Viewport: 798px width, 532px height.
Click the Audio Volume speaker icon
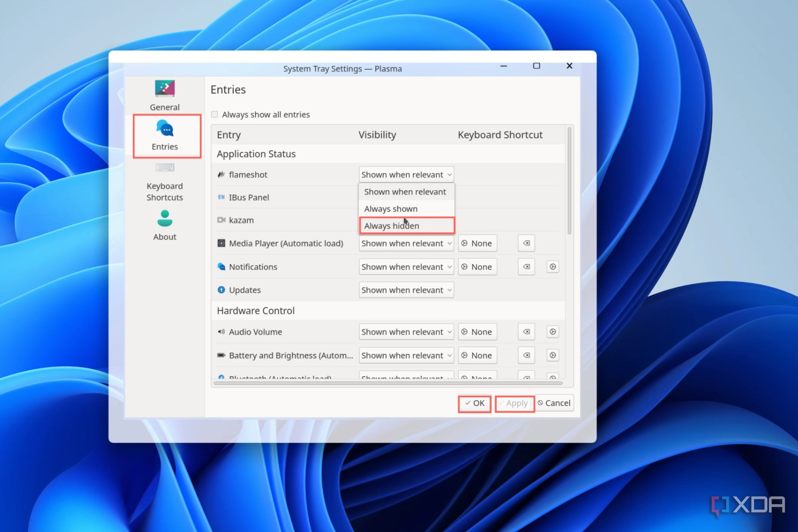[222, 332]
